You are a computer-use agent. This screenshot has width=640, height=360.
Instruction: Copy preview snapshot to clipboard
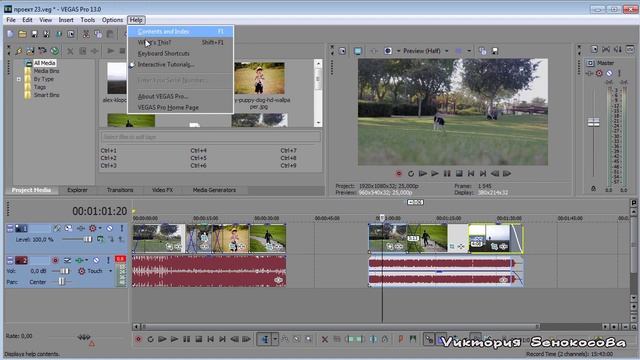tap(483, 51)
